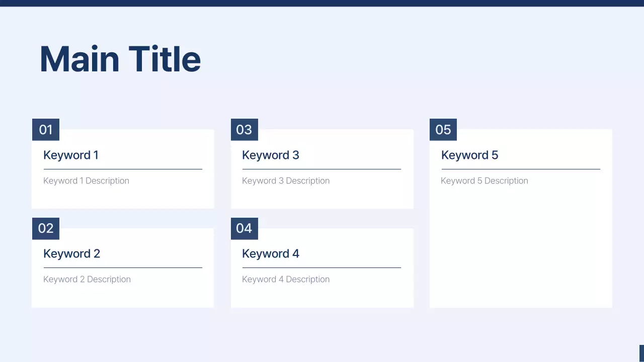
Task: Select the Keyword 2 heading text
Action: click(x=71, y=253)
